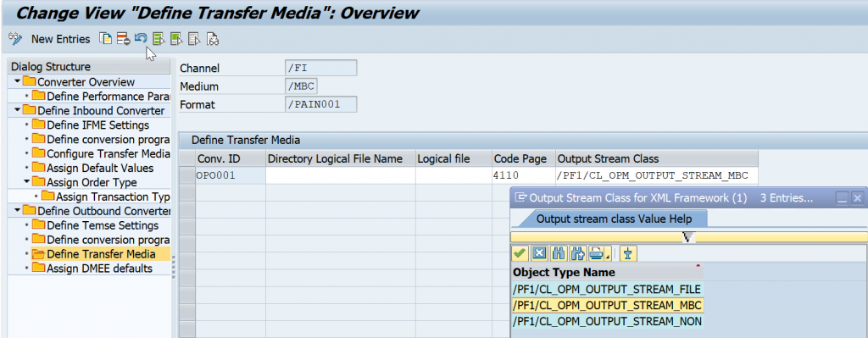Click the Deselect All toolbar icon
Screen dimensions: 868x338
pyautogui.click(x=194, y=39)
